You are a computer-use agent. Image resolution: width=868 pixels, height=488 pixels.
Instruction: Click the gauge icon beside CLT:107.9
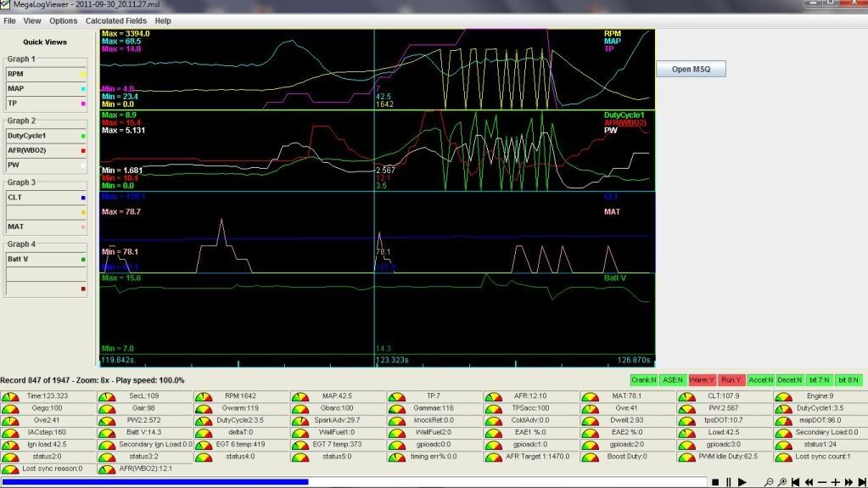(x=686, y=396)
